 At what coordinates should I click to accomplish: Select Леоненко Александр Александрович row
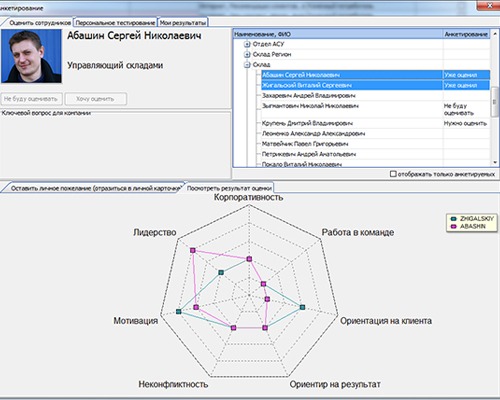[x=376, y=134]
